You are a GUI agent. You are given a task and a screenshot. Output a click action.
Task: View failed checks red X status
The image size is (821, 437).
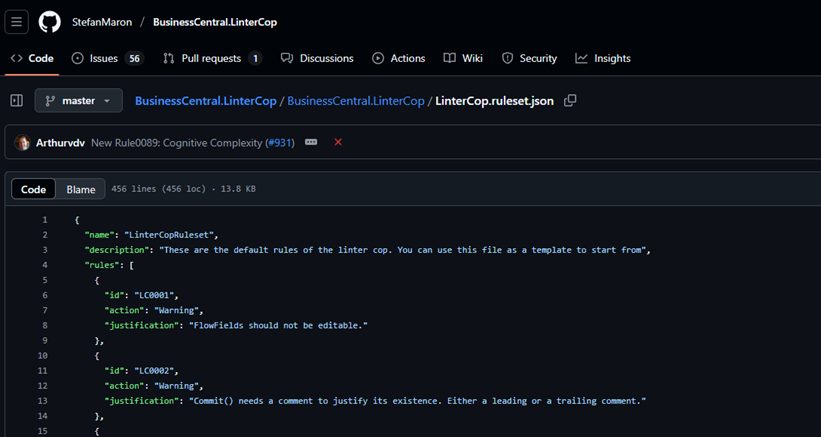pos(338,142)
